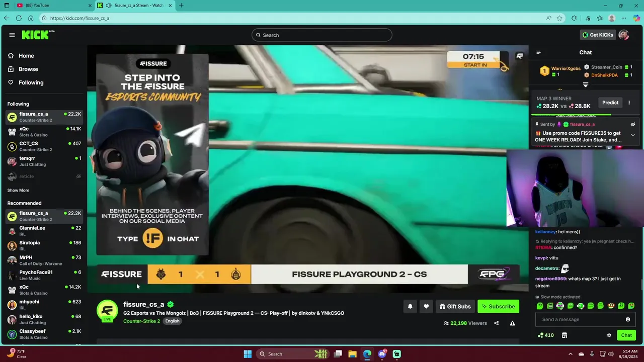This screenshot has width=644, height=362.
Task: Open Classybeef recommended channel
Action: pos(44,334)
